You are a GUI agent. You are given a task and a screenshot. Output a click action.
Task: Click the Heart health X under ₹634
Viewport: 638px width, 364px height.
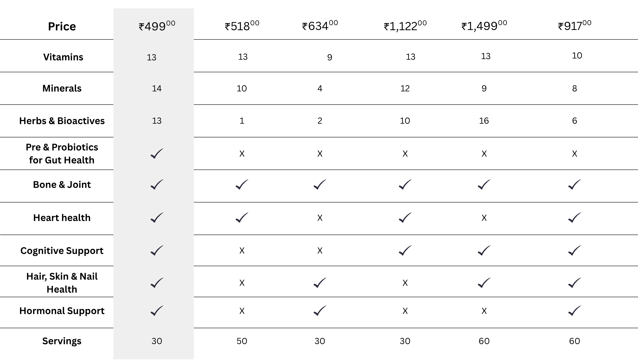click(x=320, y=218)
